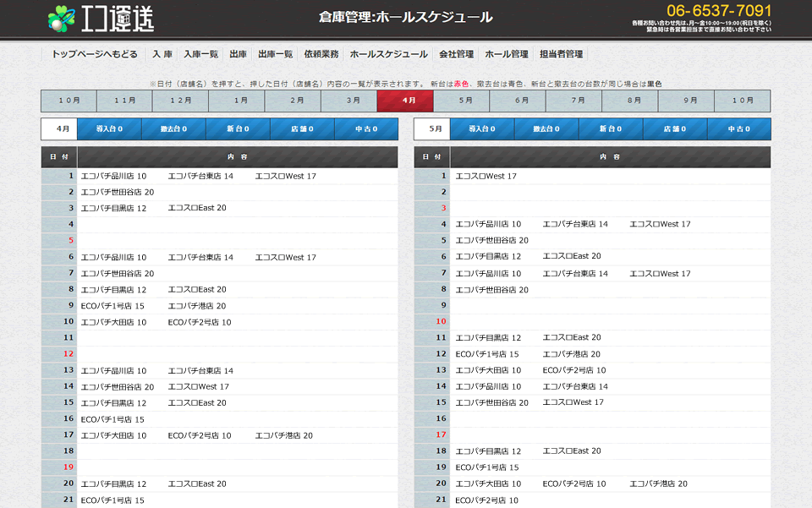Click 導入台 0 in the 4月 summary bar
The height and width of the screenshot is (508, 812).
(x=109, y=129)
